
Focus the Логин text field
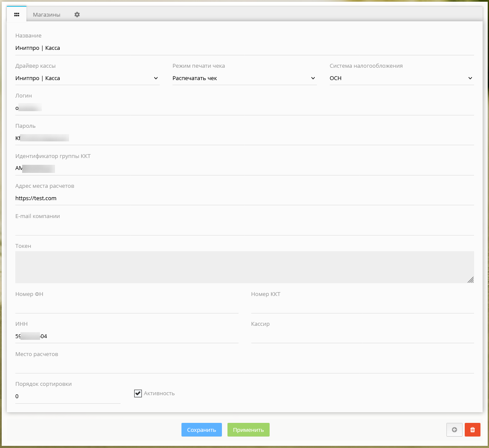(244, 108)
